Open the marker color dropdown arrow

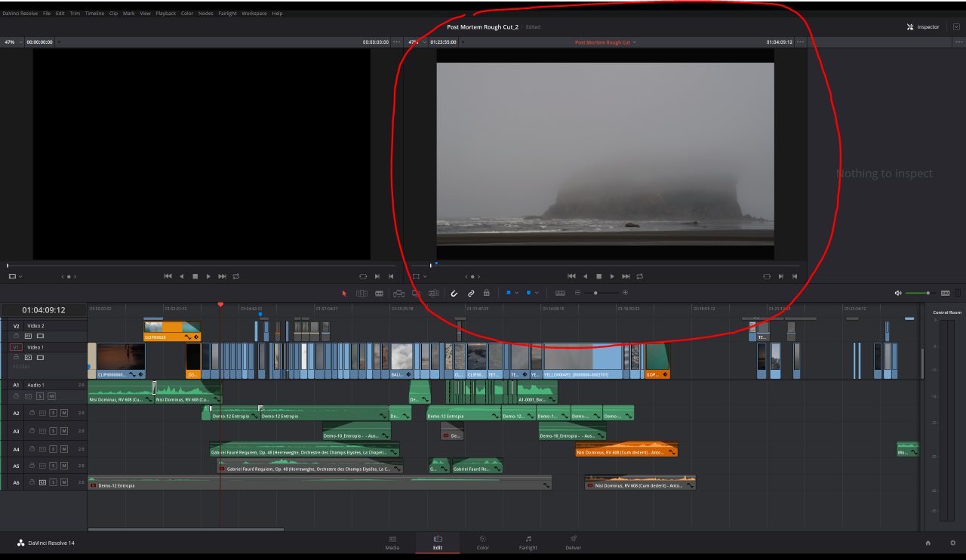pos(537,293)
